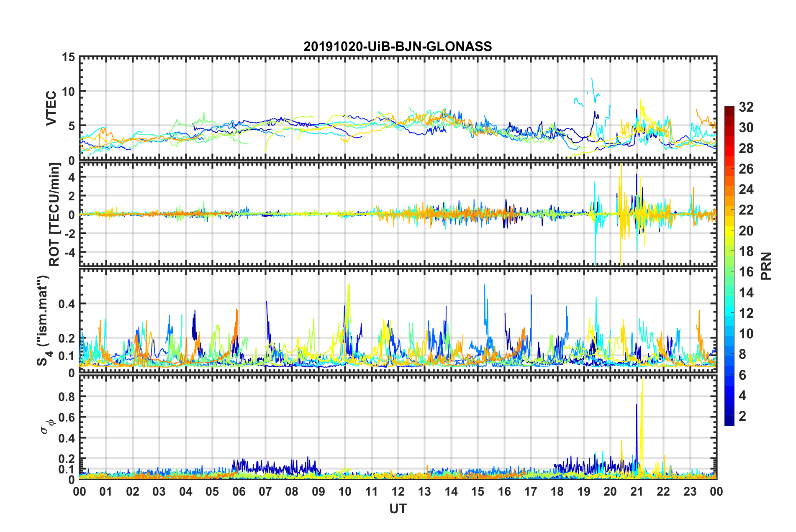Click the PRN colorbar gradient
The image size is (796, 532).
pos(729,266)
